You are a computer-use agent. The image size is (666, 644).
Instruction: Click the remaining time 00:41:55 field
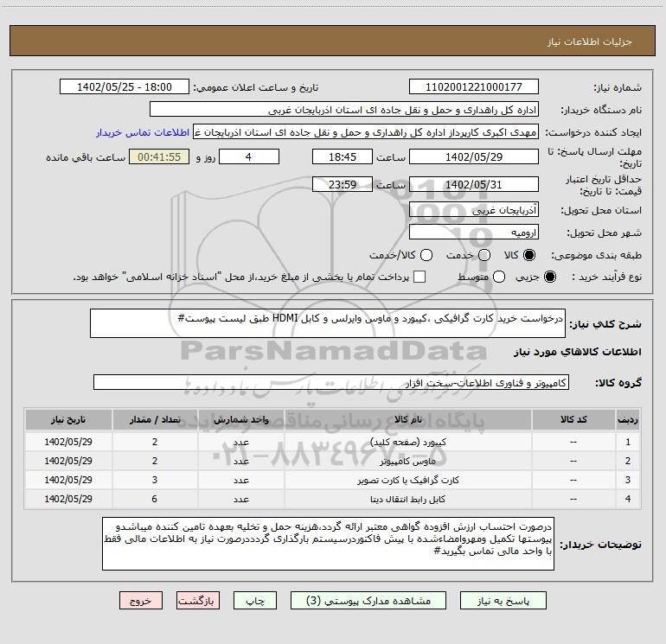tap(159, 156)
